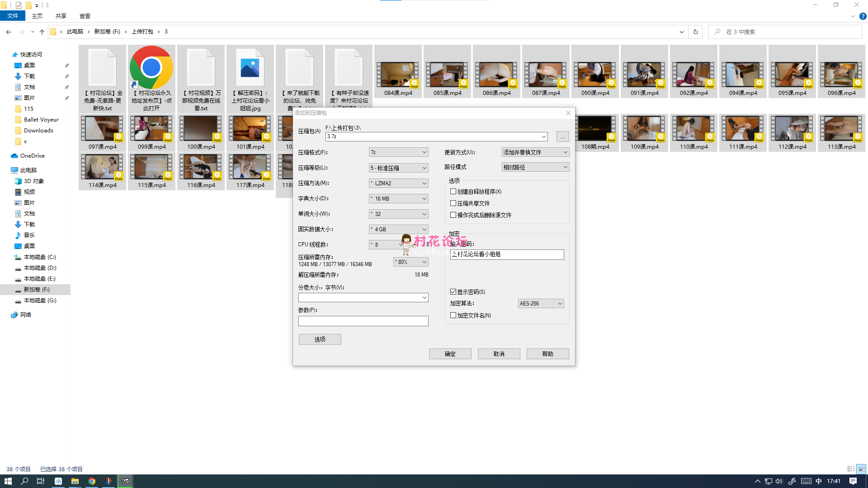
Task: Open the 查看 ribbon tab
Action: (85, 16)
